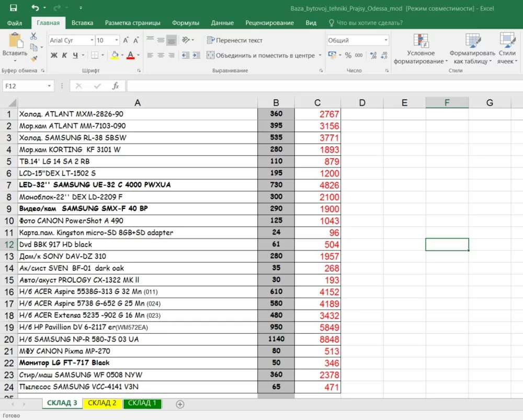
Task: Open Форматировать как таблицу menu
Action: tap(472, 49)
